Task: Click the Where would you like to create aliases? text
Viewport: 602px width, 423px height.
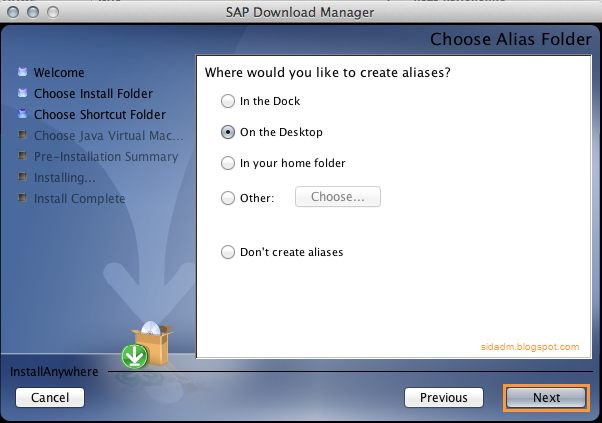Action: (x=327, y=73)
